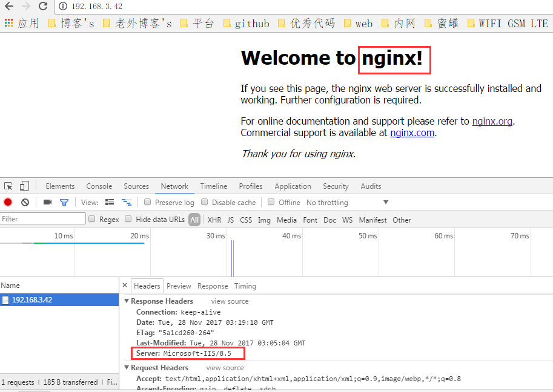Screen dimensions: 553x392
Task: Open the Security tab
Action: (336, 186)
